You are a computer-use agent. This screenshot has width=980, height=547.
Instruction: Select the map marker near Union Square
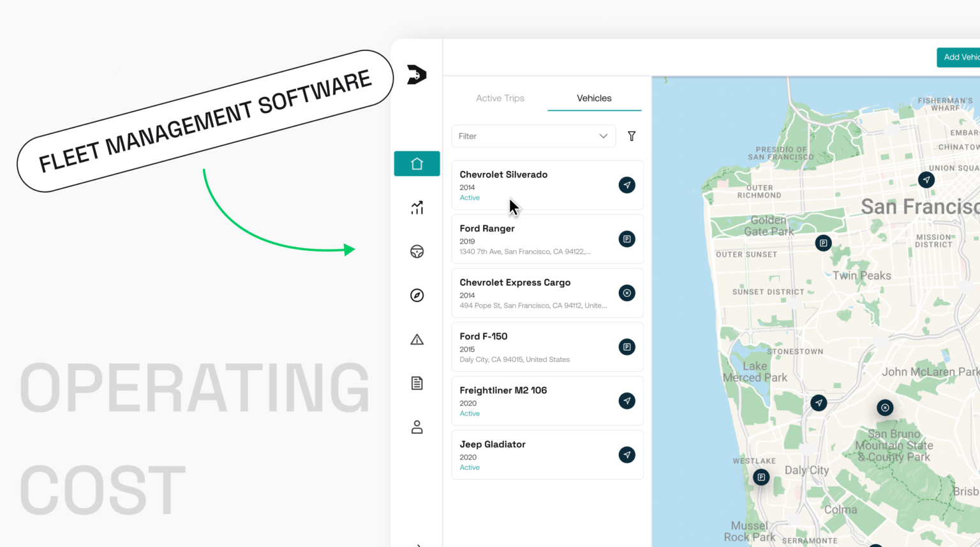pyautogui.click(x=926, y=179)
